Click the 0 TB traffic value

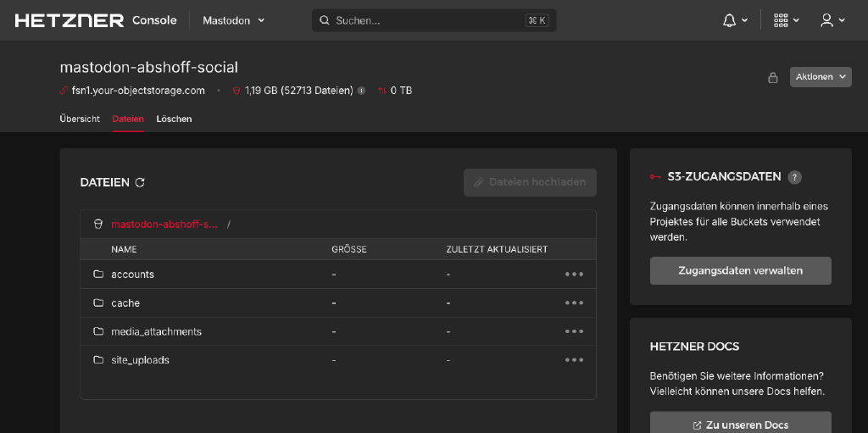click(401, 91)
